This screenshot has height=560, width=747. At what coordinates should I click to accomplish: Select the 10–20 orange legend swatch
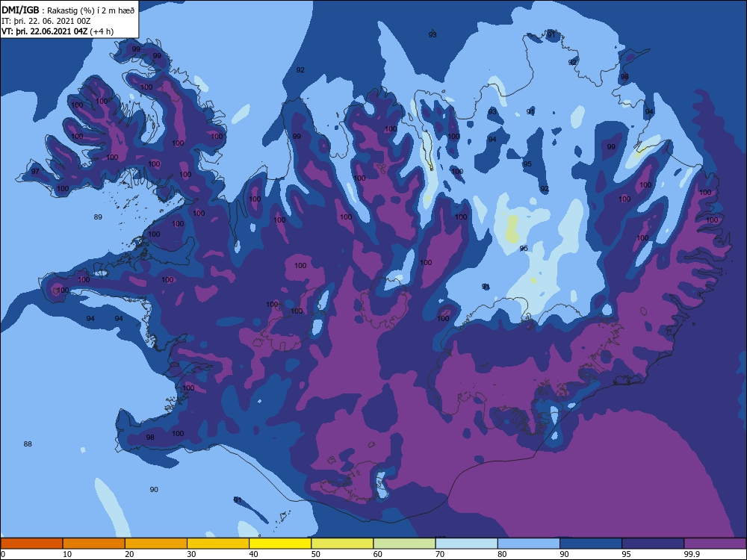[x=94, y=544]
